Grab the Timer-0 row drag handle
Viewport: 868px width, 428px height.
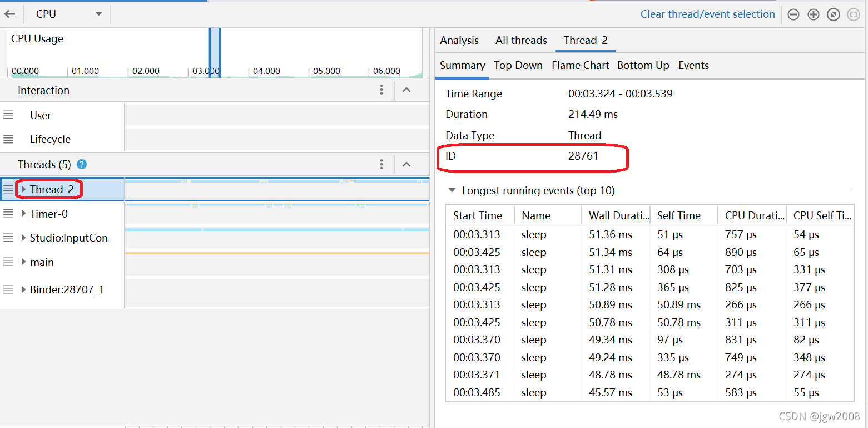[x=8, y=213]
